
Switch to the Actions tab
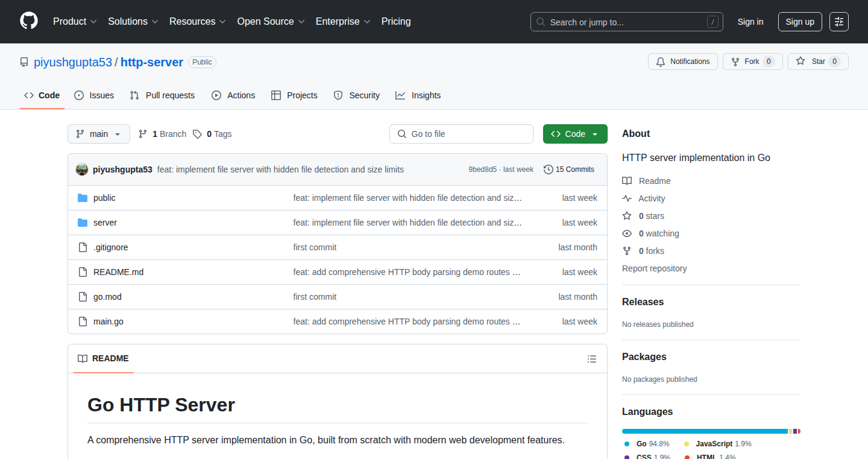click(233, 95)
